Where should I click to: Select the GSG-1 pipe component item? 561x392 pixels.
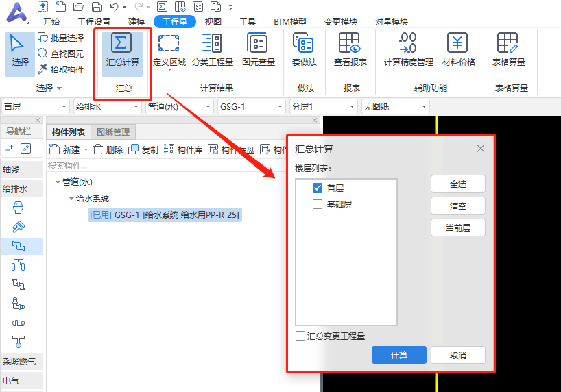click(x=165, y=215)
